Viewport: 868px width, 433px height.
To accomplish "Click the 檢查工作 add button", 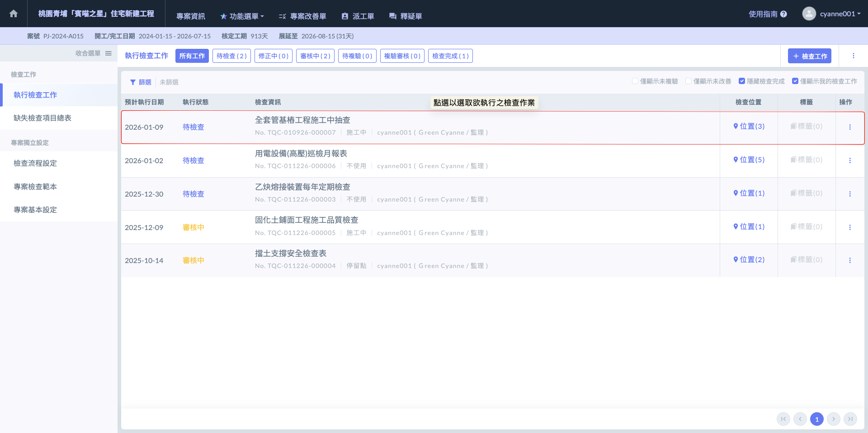I will pyautogui.click(x=809, y=56).
